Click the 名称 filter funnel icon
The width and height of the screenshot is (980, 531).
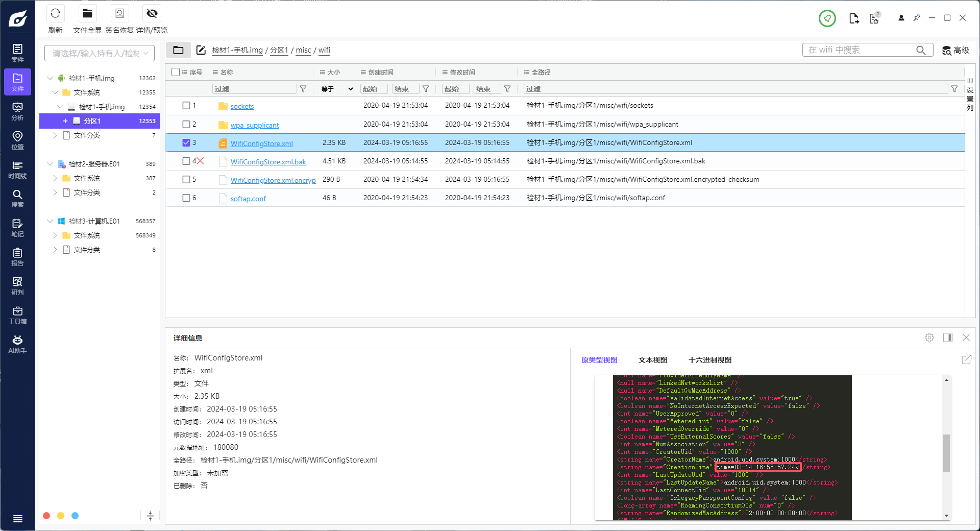(303, 89)
